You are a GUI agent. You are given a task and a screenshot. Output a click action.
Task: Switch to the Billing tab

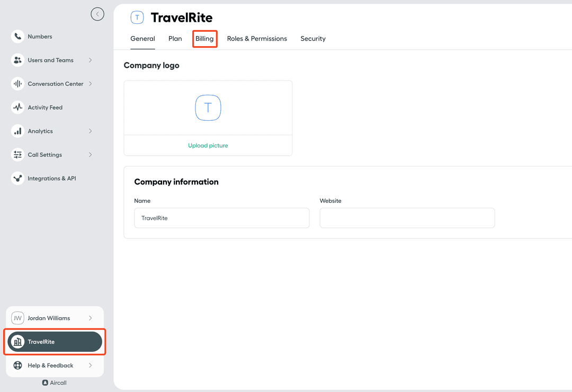pyautogui.click(x=204, y=39)
